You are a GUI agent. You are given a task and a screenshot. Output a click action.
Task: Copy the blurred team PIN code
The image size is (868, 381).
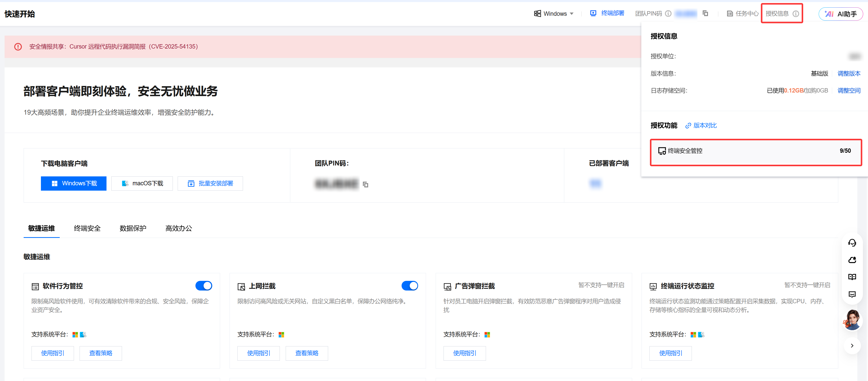pyautogui.click(x=366, y=184)
